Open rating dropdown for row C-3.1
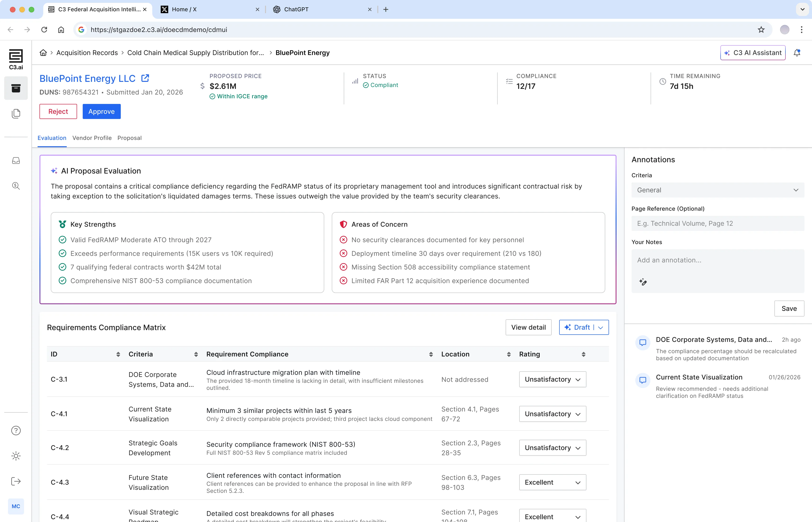 pyautogui.click(x=553, y=379)
